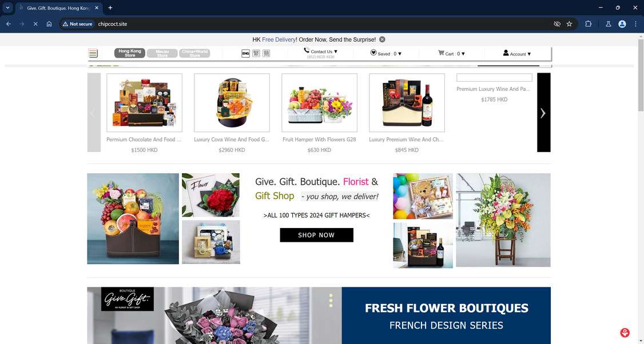
Task: Select the Hong Kong Store tab
Action: point(130,53)
